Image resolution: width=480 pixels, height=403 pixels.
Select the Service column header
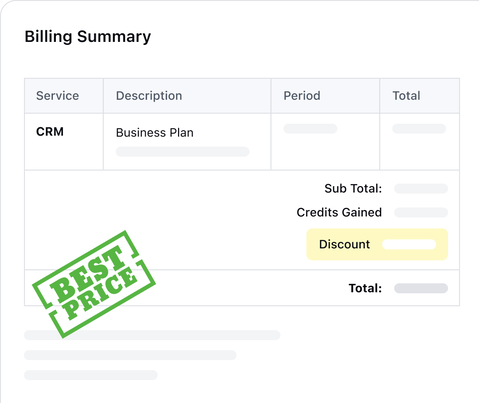[57, 96]
